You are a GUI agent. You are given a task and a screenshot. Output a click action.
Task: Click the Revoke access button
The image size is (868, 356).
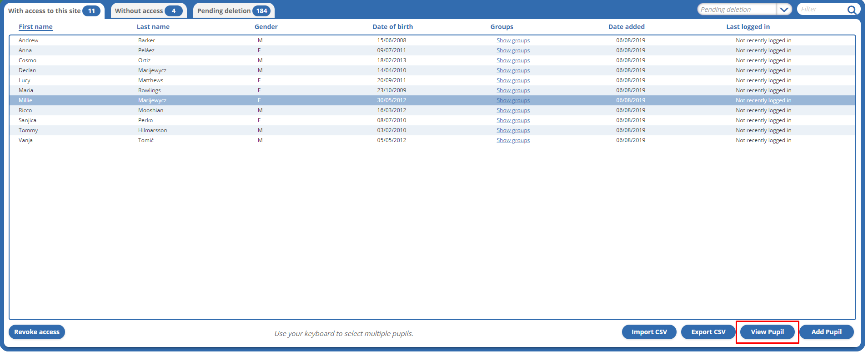point(37,332)
